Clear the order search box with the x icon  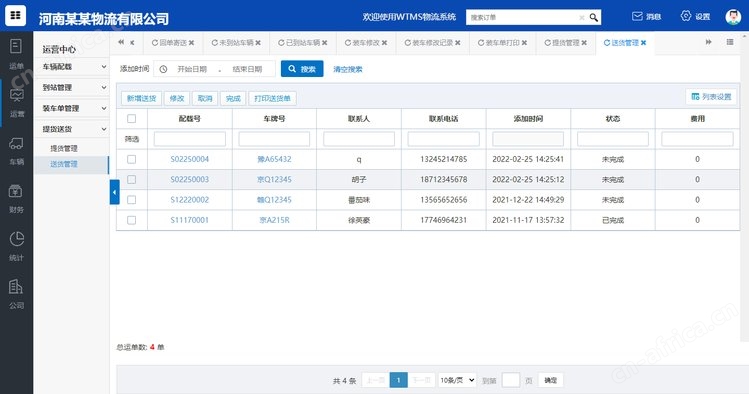click(581, 18)
